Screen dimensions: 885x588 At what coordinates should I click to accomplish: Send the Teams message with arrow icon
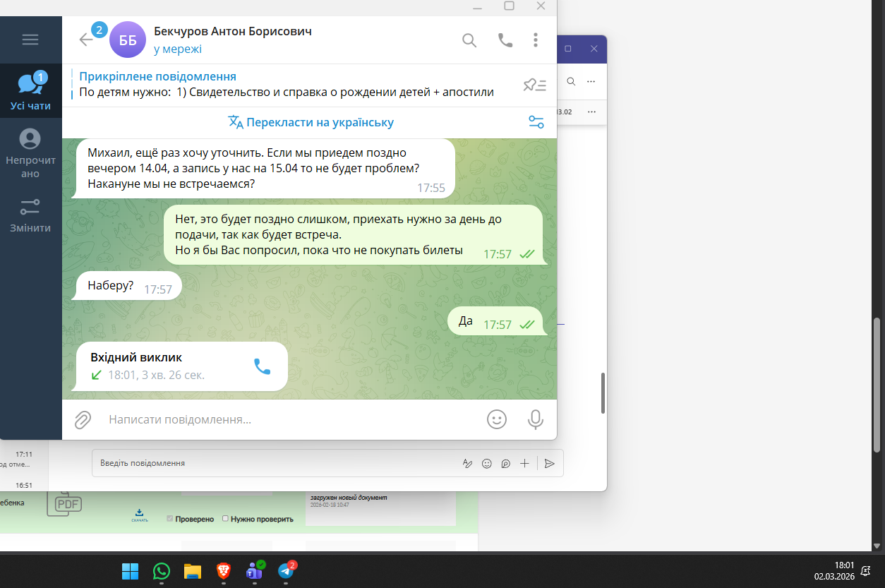pyautogui.click(x=550, y=464)
